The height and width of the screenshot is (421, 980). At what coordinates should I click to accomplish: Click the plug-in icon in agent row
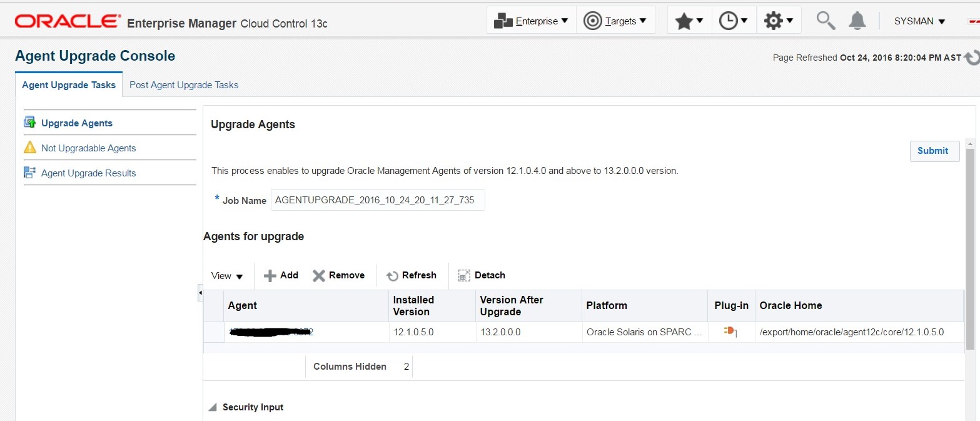(730, 332)
